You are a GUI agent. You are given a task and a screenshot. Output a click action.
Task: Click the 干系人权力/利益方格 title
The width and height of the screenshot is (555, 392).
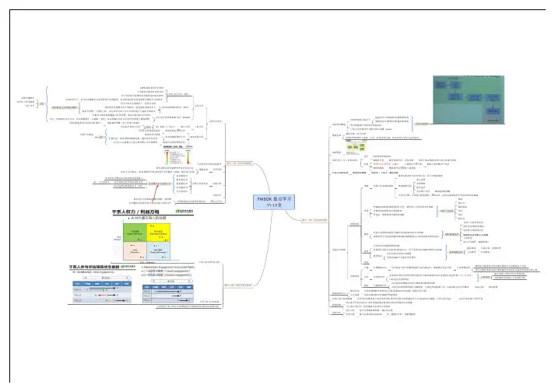coord(135,212)
